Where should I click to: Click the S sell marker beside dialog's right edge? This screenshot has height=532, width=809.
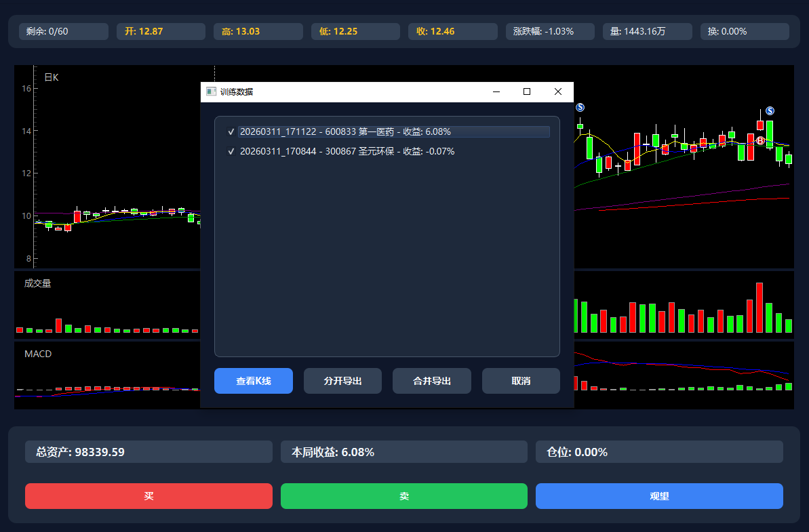(580, 107)
